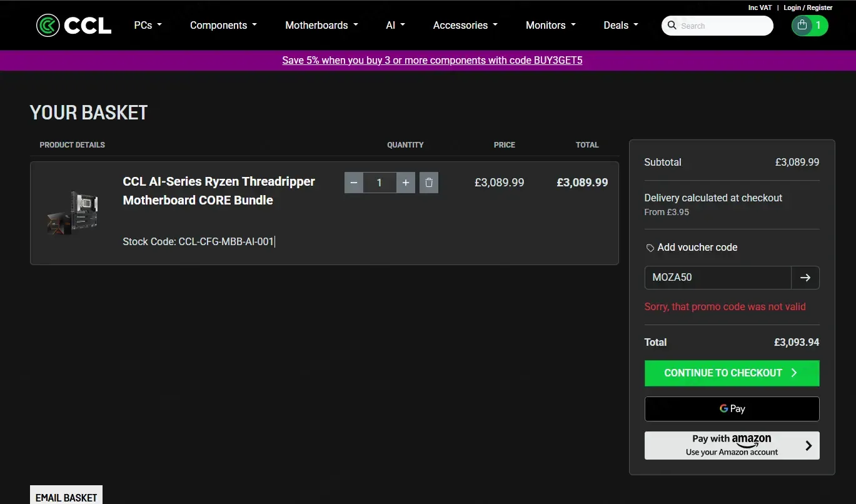
Task: Expand the Monitors menu
Action: coord(550,25)
